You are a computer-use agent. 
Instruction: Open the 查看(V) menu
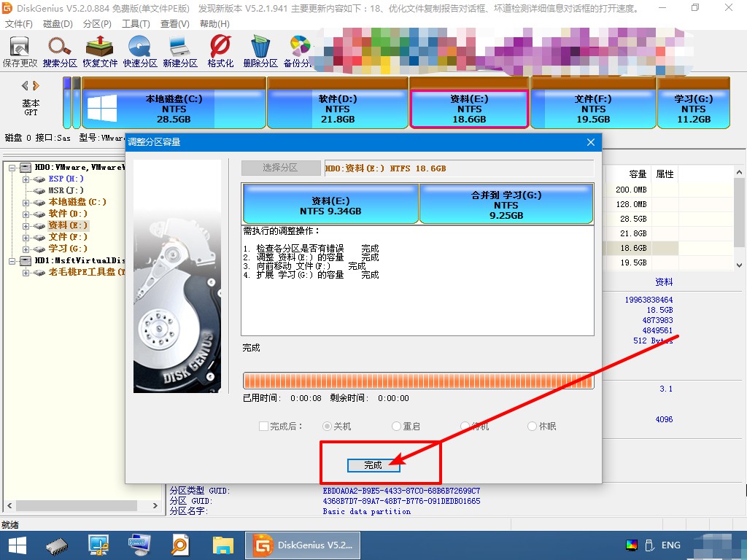(x=174, y=24)
